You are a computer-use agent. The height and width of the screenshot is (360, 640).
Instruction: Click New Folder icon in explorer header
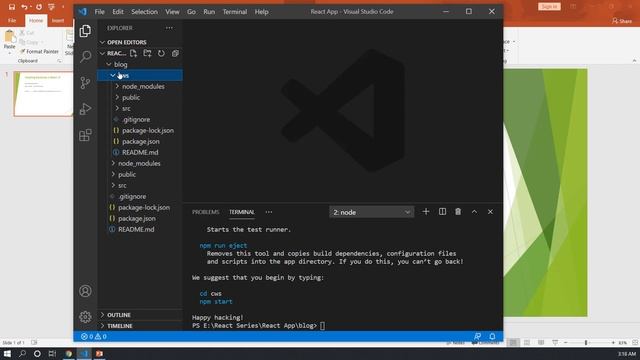(x=147, y=53)
